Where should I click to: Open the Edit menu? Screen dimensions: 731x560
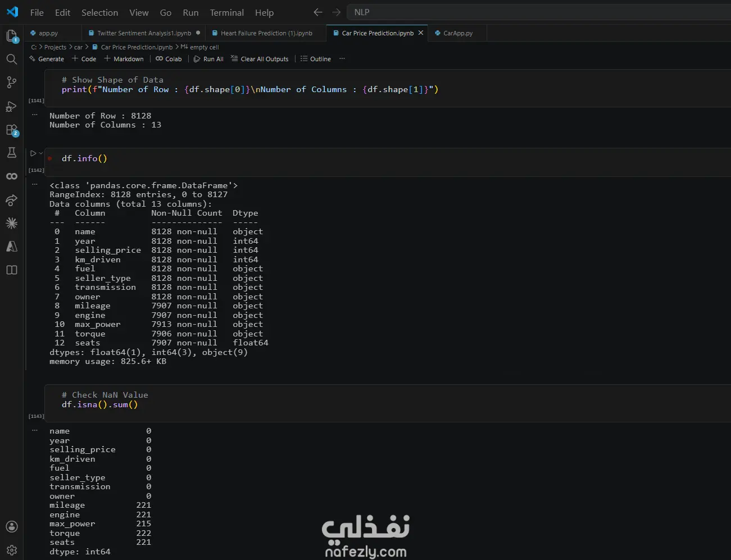click(62, 12)
